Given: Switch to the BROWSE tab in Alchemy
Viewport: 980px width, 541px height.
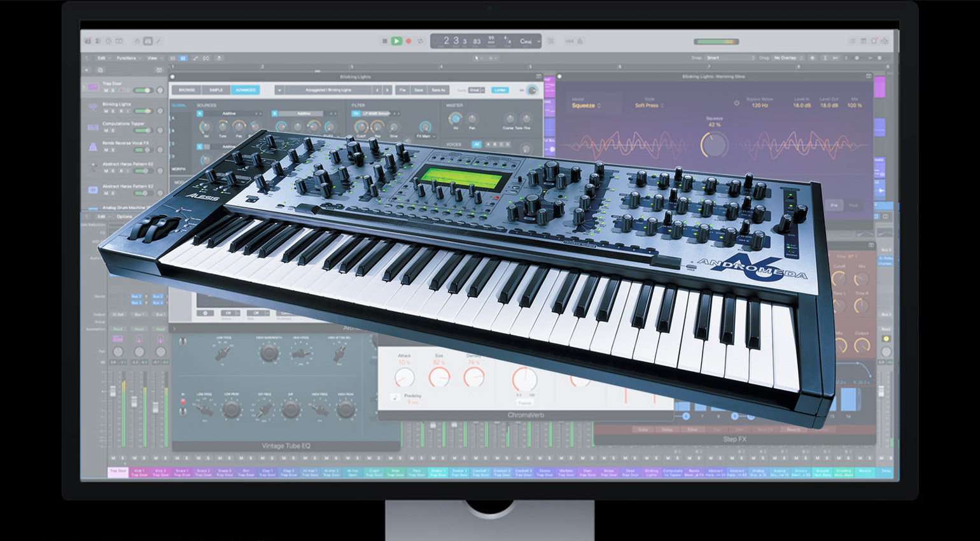Looking at the screenshot, I should (187, 90).
